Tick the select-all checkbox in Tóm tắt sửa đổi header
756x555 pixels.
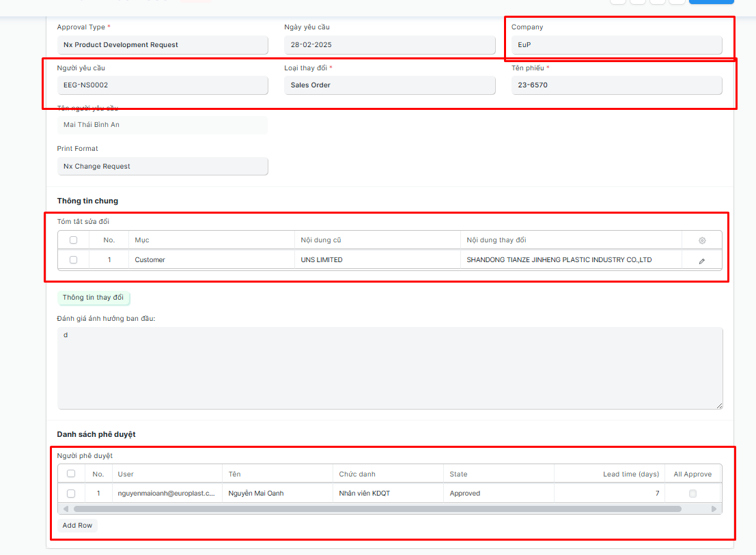coord(74,240)
